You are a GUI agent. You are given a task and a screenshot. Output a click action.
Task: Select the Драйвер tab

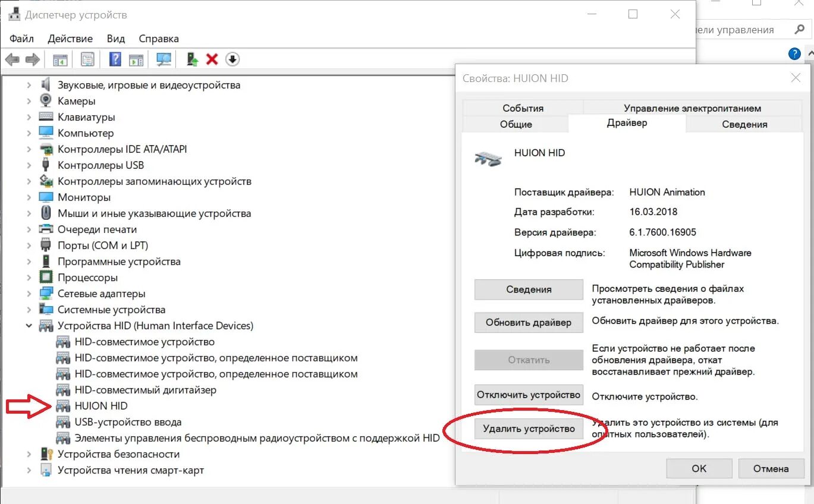627,123
